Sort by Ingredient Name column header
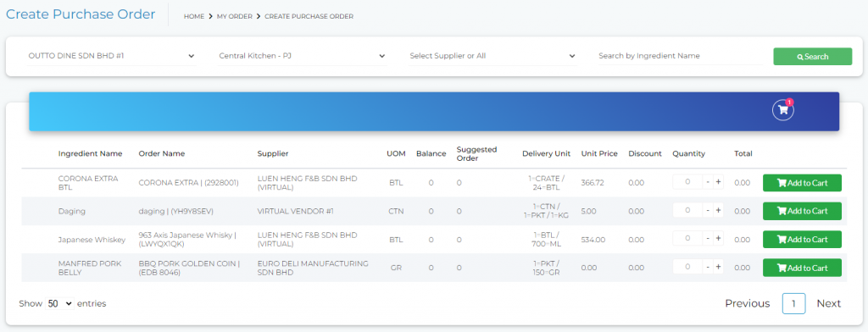 pyautogui.click(x=90, y=154)
